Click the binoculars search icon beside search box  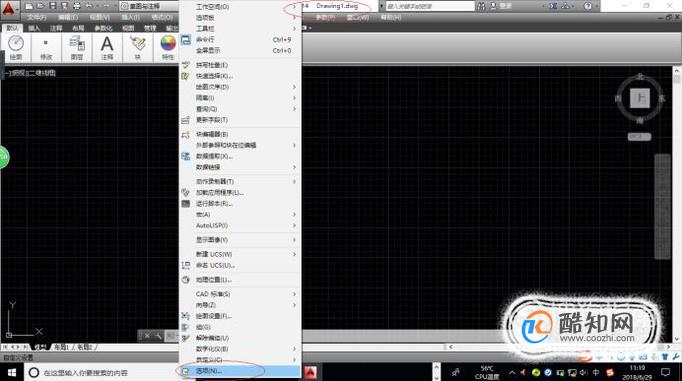481,6
